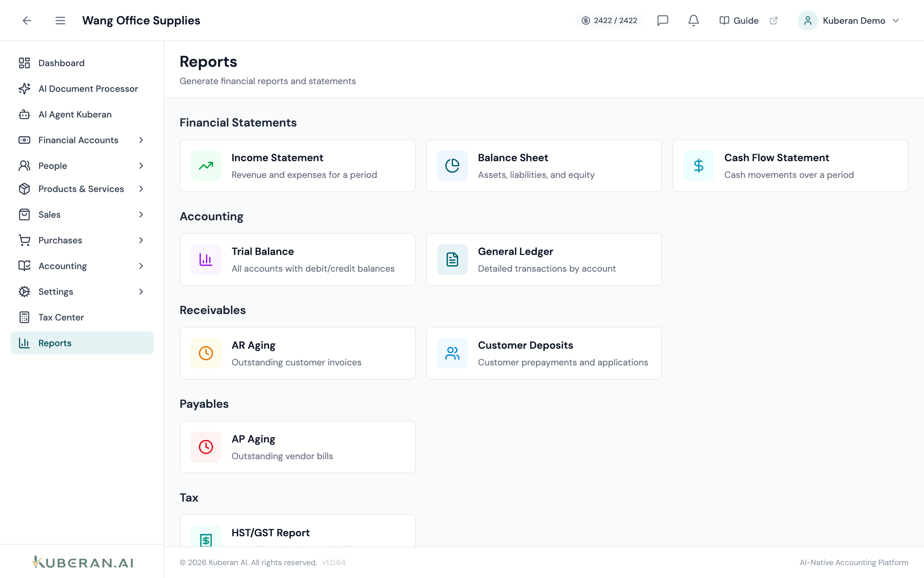Click the Trial Balance chart icon
Screen dimensions: 924x578
(206, 259)
